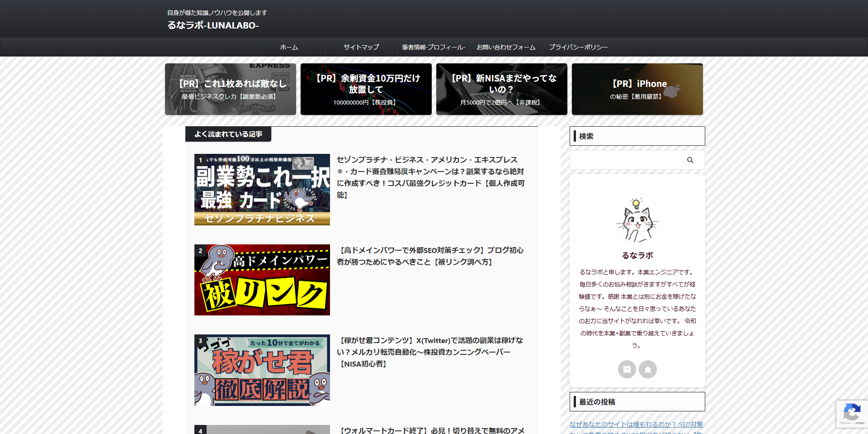Open the ホーム menu item
This screenshot has width=868, height=434.
coord(289,47)
